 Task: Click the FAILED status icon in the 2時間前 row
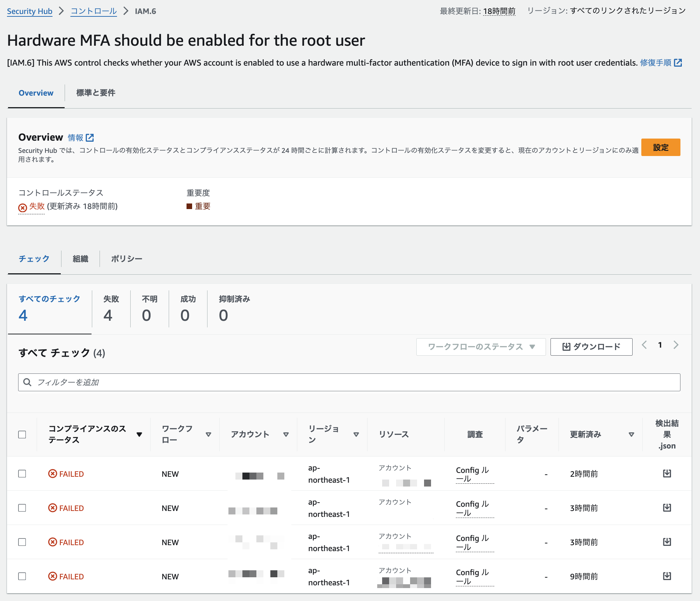[52, 474]
